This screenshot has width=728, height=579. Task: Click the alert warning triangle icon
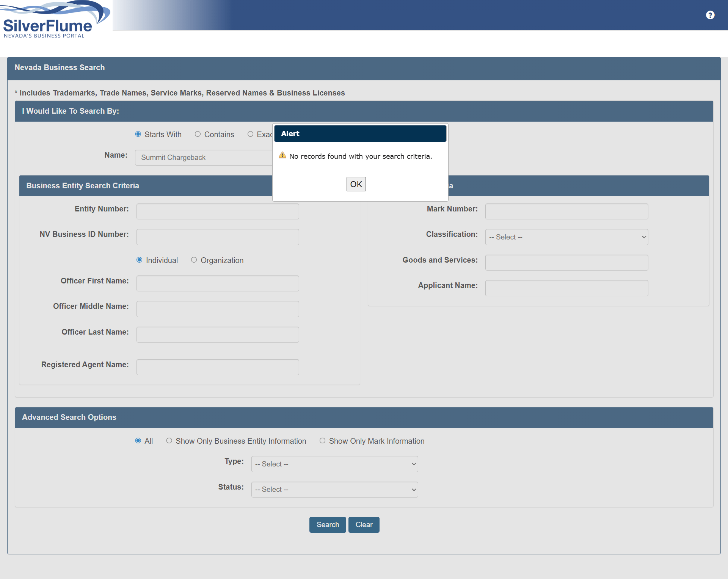282,155
